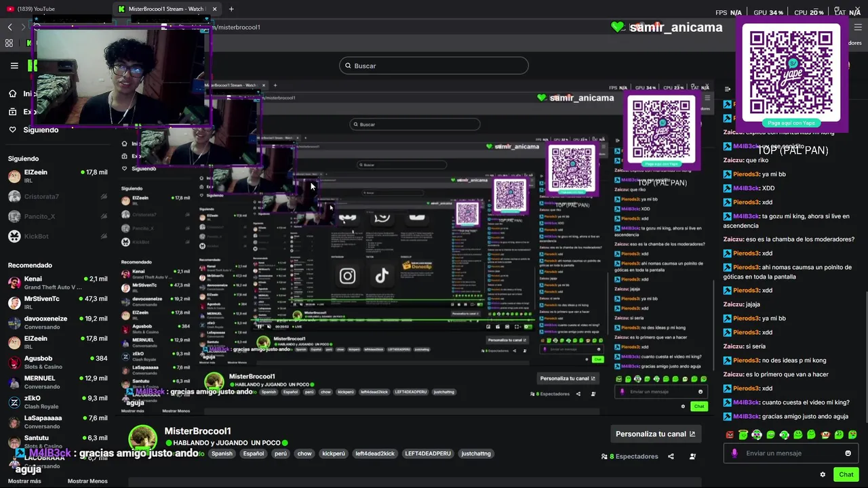
Task: Open the browser speed dial grid icon
Action: tap(9, 43)
